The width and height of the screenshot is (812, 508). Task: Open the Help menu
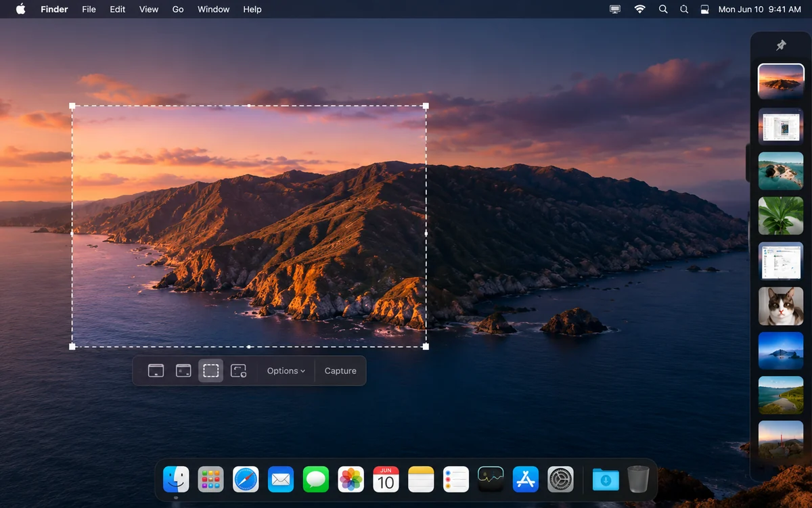(x=252, y=9)
